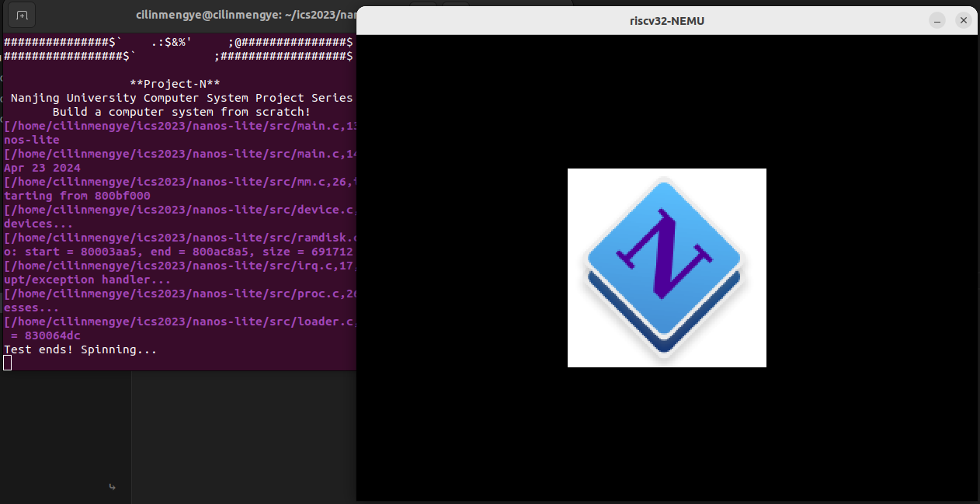Click the nanos-lite/src/irq.c log line
The height and width of the screenshot is (504, 980).
point(179,266)
